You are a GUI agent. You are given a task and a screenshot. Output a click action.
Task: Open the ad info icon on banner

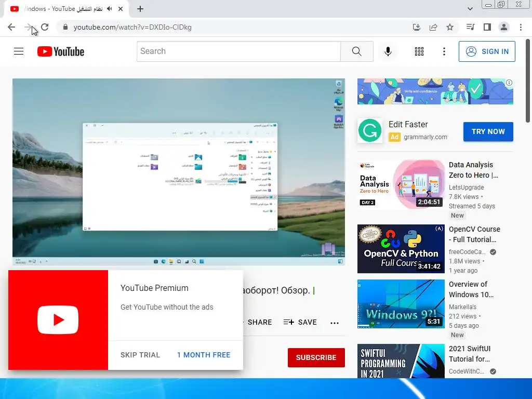click(509, 83)
